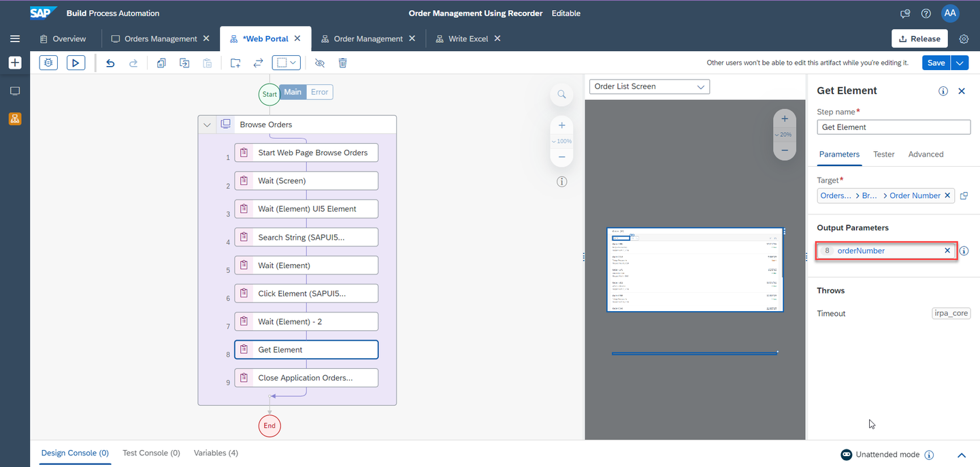The height and width of the screenshot is (467, 980).
Task: Show info for orderNumber output parameter
Action: [964, 251]
